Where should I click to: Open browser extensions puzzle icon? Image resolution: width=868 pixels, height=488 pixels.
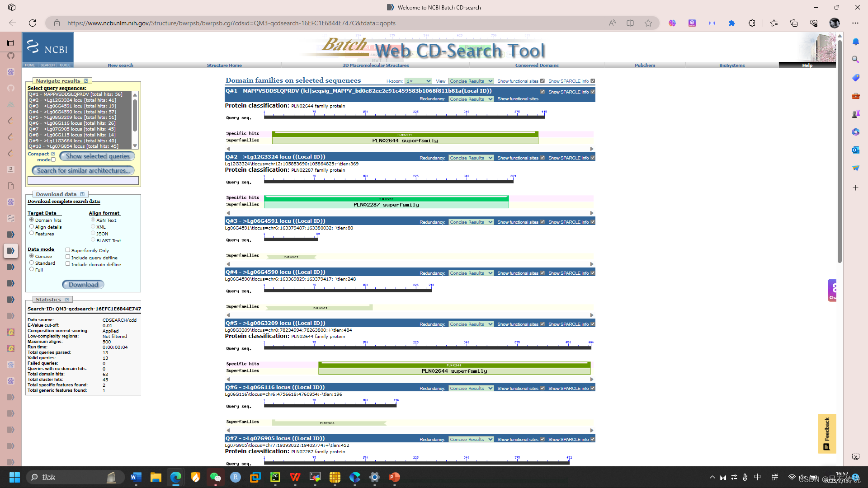[752, 23]
